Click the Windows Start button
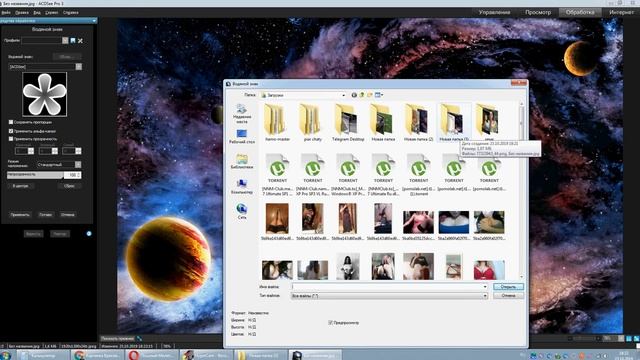The width and height of the screenshot is (640, 360). pyautogui.click(x=6, y=355)
